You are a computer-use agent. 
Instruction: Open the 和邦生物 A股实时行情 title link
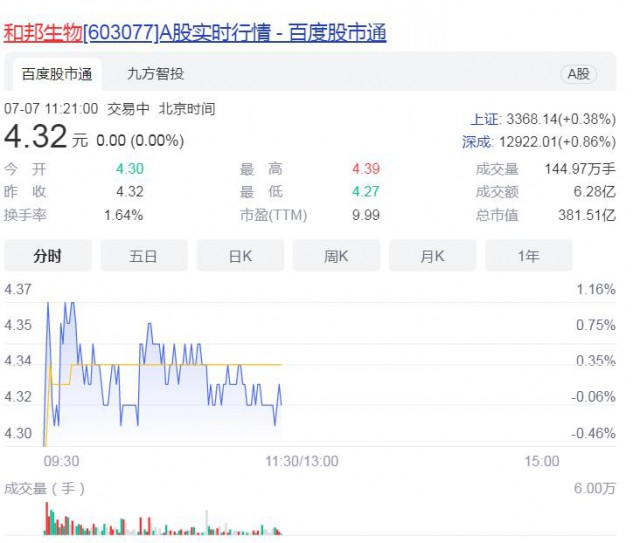(x=195, y=33)
